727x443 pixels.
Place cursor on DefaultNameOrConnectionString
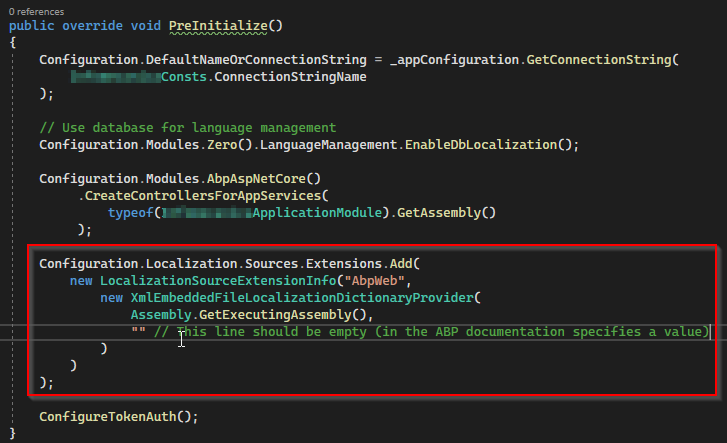pyautogui.click(x=256, y=60)
